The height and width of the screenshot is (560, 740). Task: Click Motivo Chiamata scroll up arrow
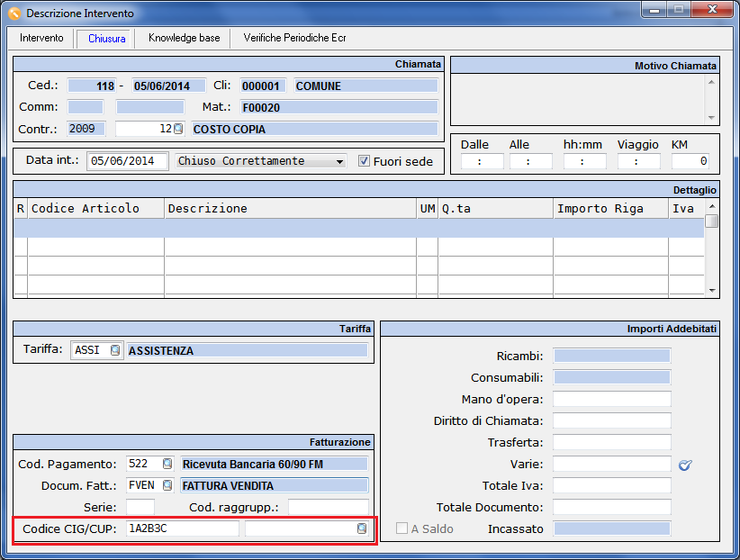tap(711, 82)
